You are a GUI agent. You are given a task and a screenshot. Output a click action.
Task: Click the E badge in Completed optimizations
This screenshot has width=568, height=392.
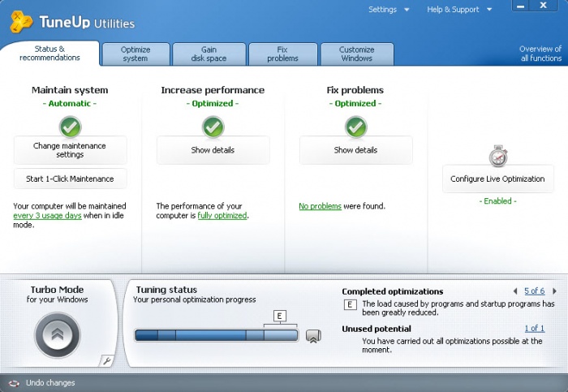click(x=350, y=304)
